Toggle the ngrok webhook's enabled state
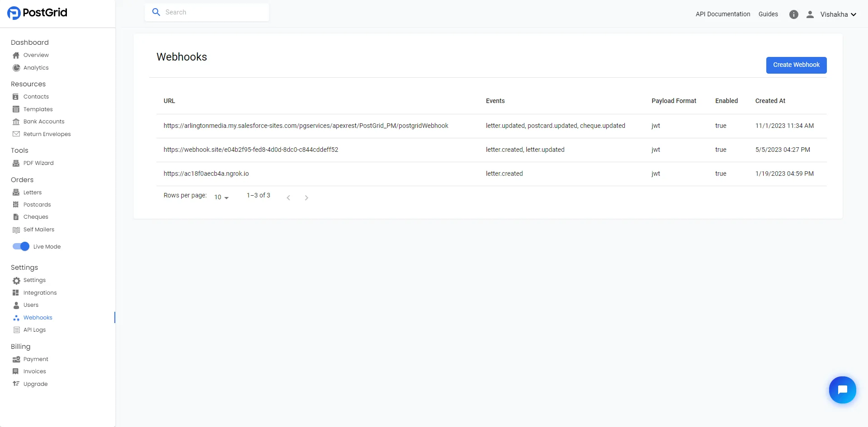Screen dimensions: 868x427 click(x=721, y=174)
